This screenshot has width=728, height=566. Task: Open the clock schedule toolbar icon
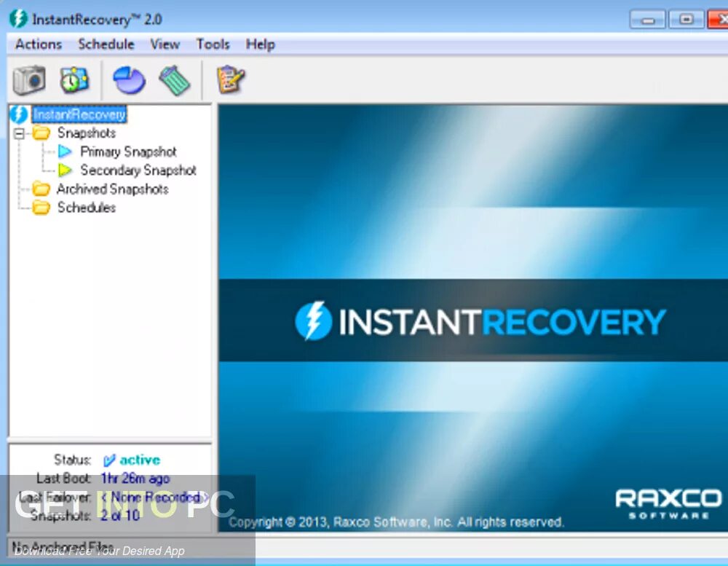[x=74, y=80]
